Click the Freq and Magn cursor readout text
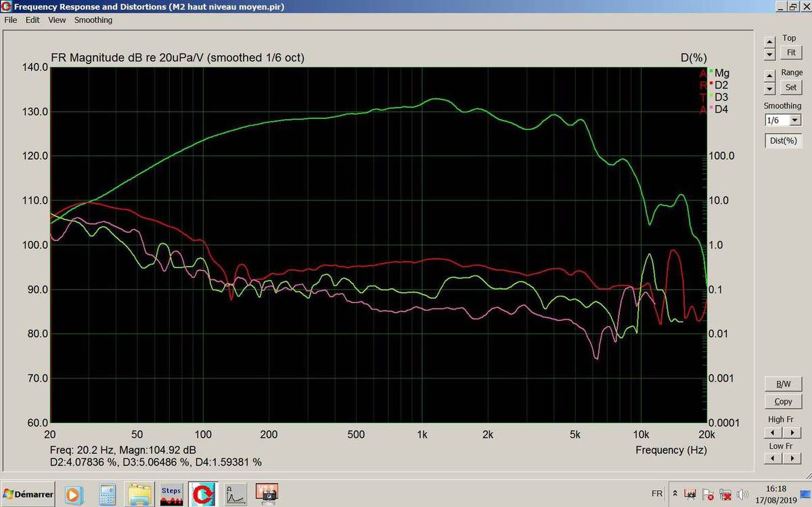This screenshot has height=507, width=812. pyautogui.click(x=123, y=450)
